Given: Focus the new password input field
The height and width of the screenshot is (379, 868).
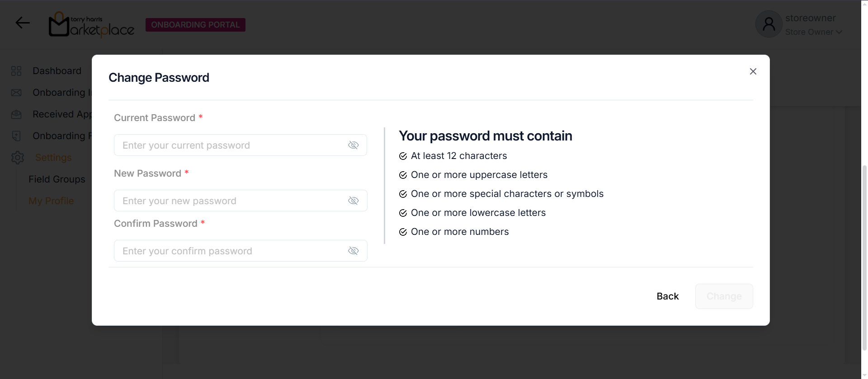Looking at the screenshot, I should click(231, 201).
